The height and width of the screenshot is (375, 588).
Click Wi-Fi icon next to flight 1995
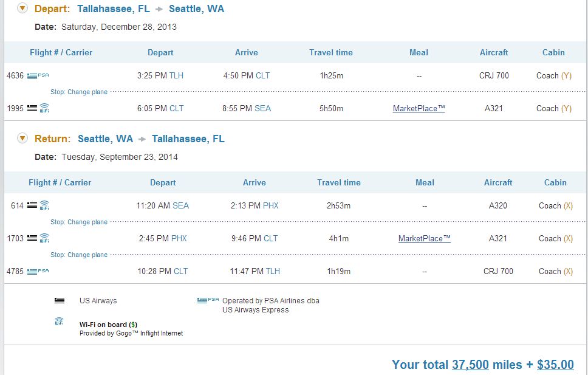coord(44,108)
